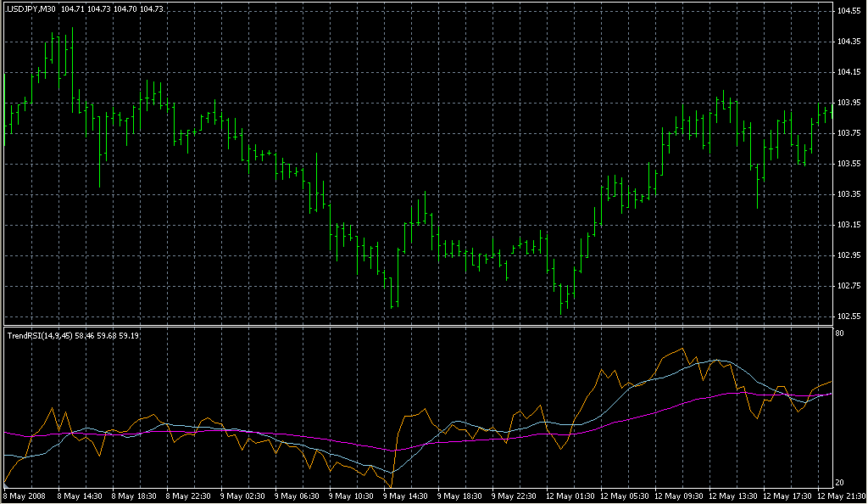The image size is (868, 504).
Task: Click the 12 May 01:30 time label
Action: 570,496
